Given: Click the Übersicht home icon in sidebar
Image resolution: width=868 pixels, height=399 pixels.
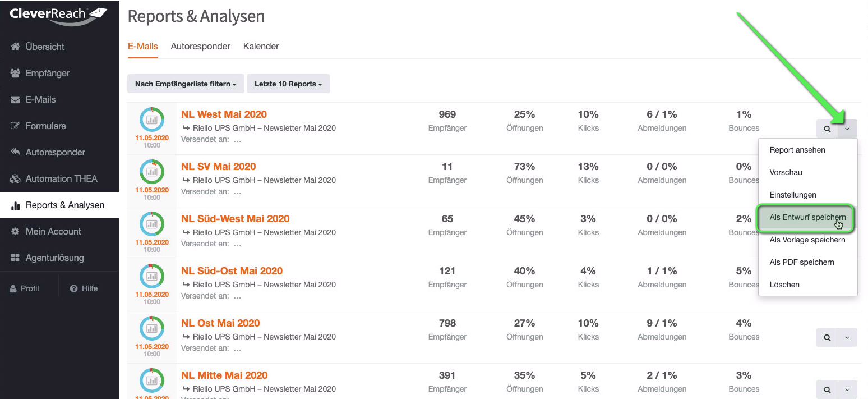Looking at the screenshot, I should pyautogui.click(x=16, y=47).
